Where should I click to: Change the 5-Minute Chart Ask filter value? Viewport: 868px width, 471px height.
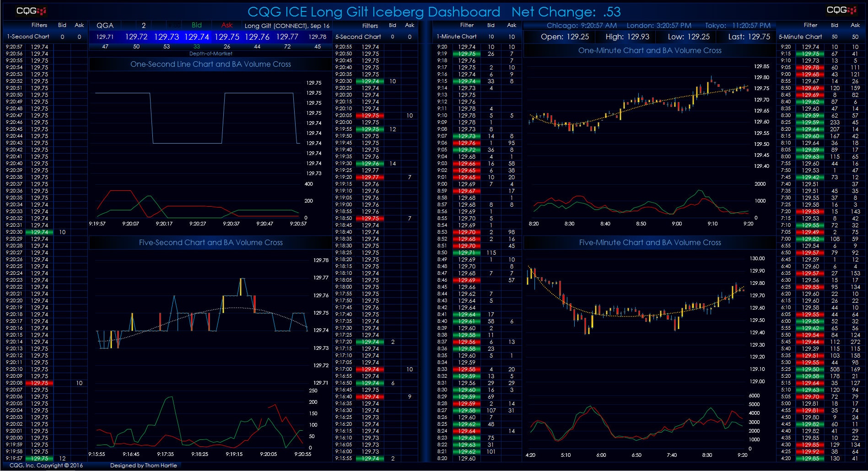[x=855, y=37]
